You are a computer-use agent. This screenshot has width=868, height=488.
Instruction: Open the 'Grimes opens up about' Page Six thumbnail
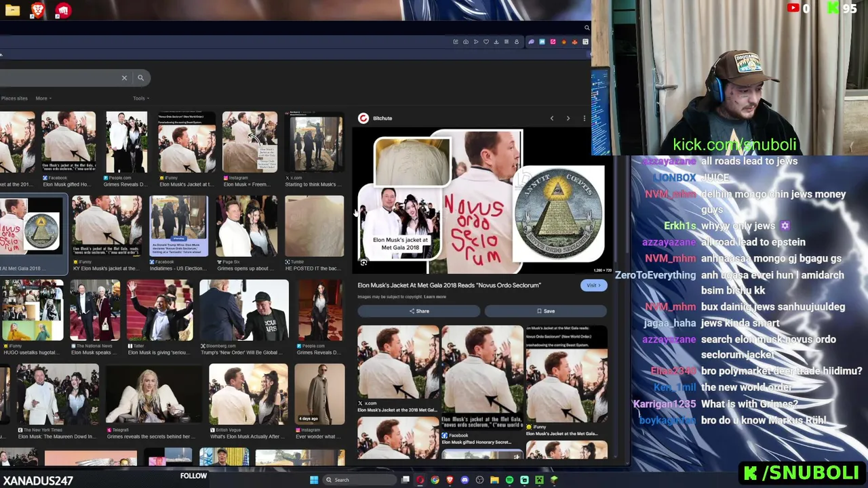[x=247, y=227]
